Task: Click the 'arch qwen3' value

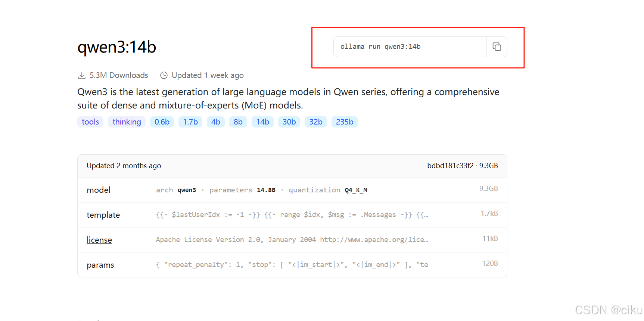Action: pyautogui.click(x=176, y=190)
